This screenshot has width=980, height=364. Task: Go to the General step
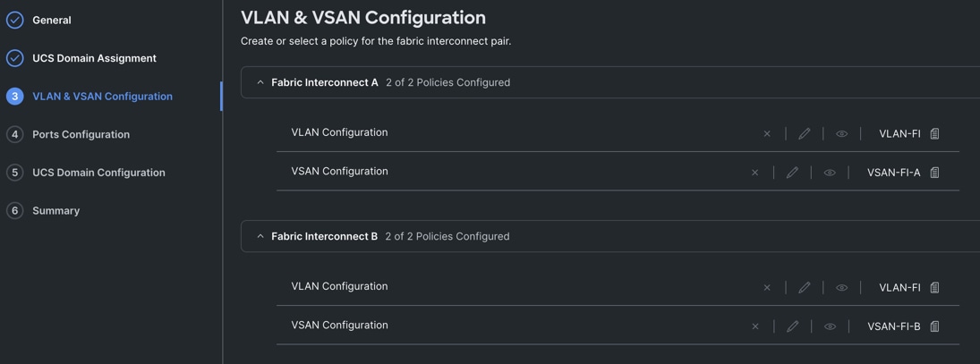[x=52, y=20]
